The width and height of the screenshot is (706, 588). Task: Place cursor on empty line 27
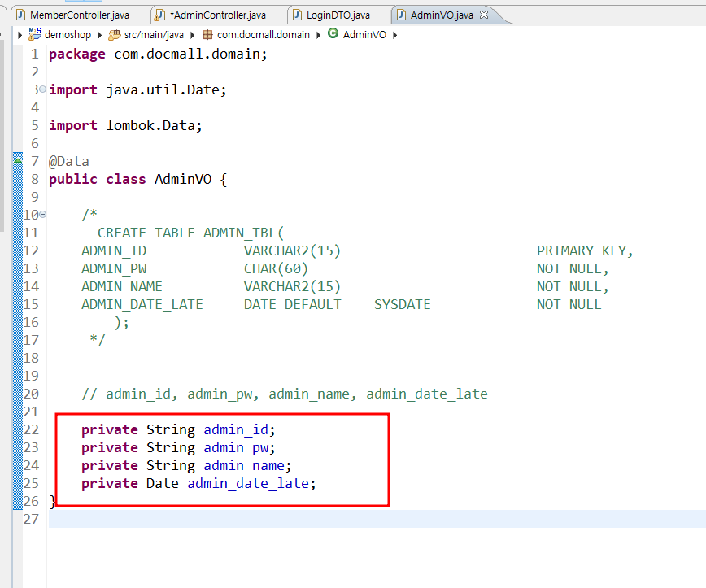[x=377, y=519]
